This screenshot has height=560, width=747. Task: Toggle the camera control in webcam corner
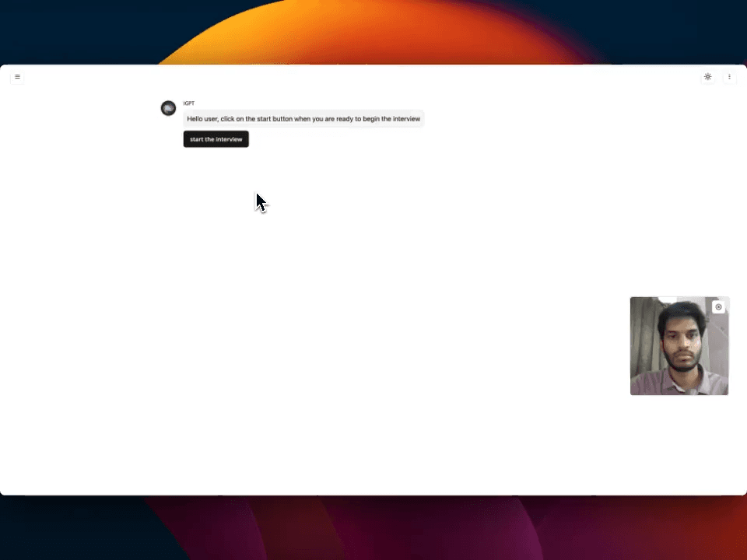coord(718,307)
